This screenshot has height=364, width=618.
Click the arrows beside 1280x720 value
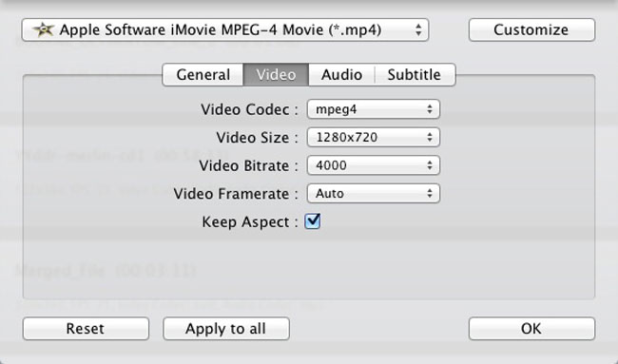pyautogui.click(x=430, y=137)
